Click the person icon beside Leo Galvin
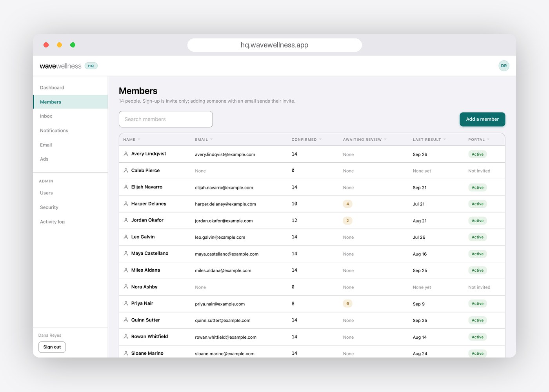This screenshot has height=392, width=549. 126,237
